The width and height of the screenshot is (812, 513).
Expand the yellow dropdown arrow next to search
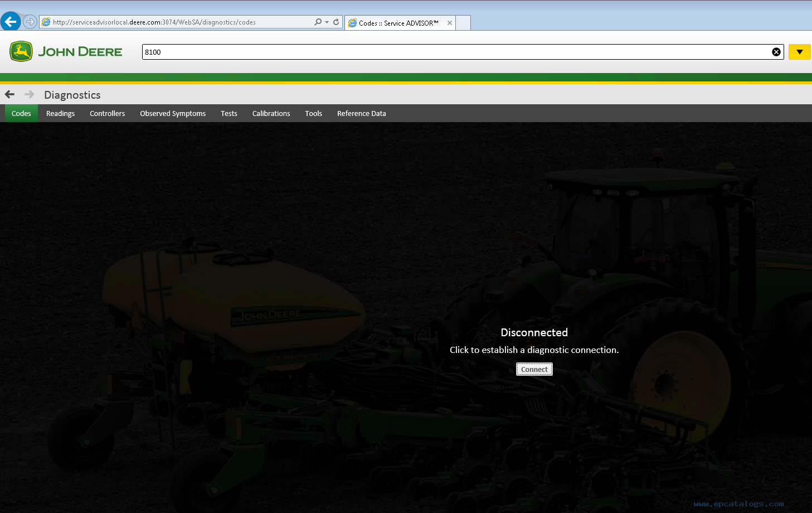point(799,52)
